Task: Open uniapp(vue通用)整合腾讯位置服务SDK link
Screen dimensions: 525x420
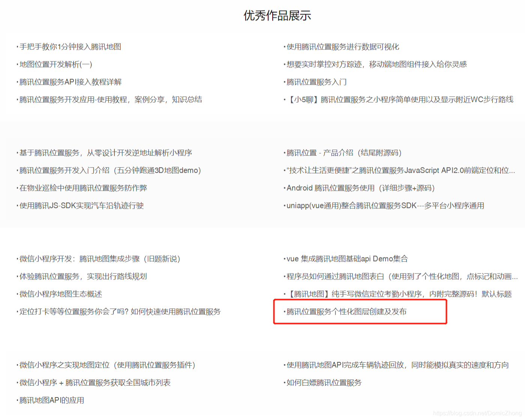Action: [385, 206]
